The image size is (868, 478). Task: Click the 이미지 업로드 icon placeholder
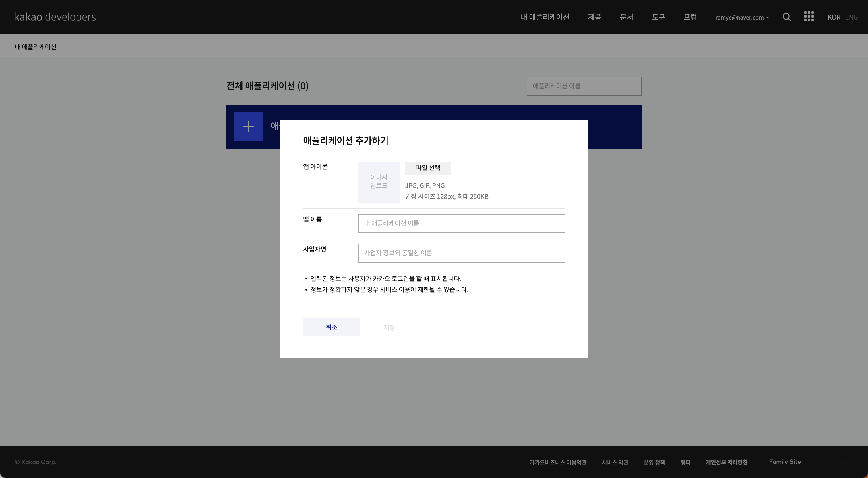coord(379,182)
